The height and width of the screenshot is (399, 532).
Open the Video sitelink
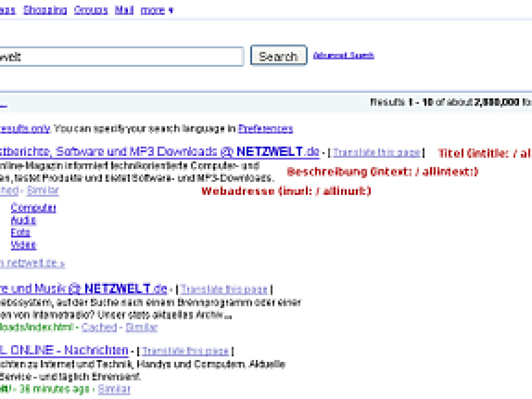(x=23, y=245)
